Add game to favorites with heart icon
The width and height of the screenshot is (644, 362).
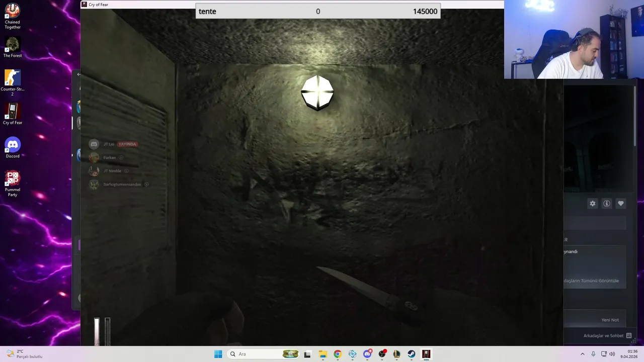(x=620, y=204)
